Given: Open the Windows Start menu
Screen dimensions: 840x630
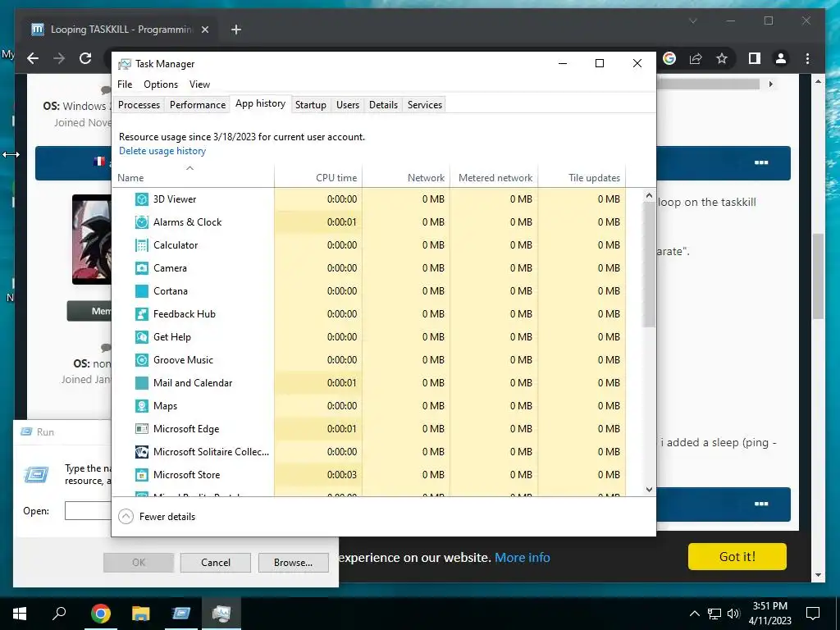Looking at the screenshot, I should 20,614.
